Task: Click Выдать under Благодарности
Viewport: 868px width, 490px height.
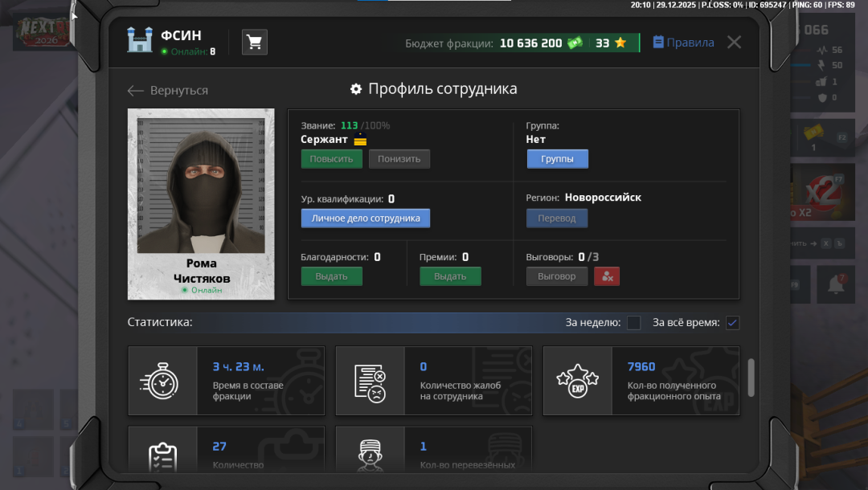Action: click(331, 276)
